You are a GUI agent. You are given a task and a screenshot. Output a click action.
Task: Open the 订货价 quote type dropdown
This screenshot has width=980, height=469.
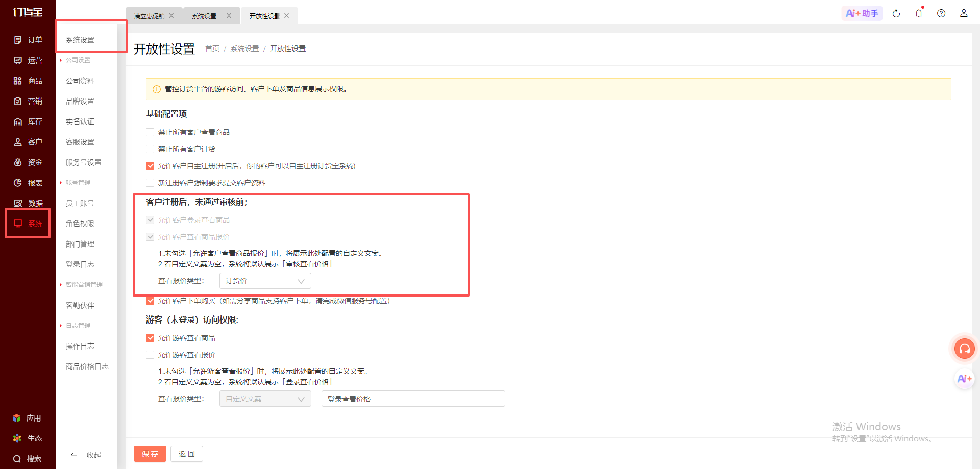pos(265,281)
